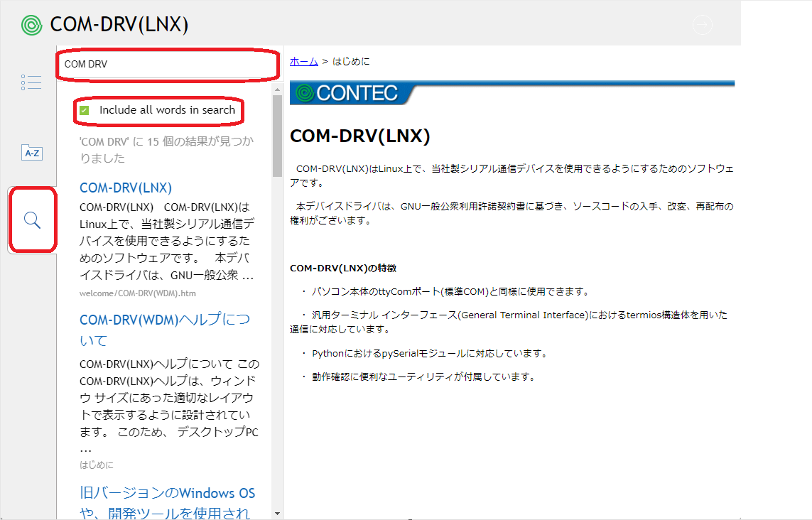The width and height of the screenshot is (812, 520).
Task: Click the results scrollbar up arrow
Action: 278,90
